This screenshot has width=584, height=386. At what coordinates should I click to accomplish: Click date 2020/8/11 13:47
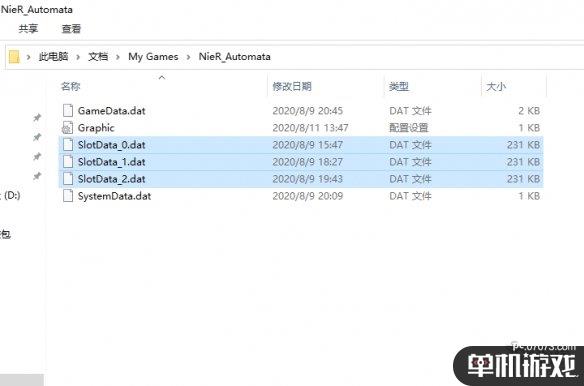point(310,128)
